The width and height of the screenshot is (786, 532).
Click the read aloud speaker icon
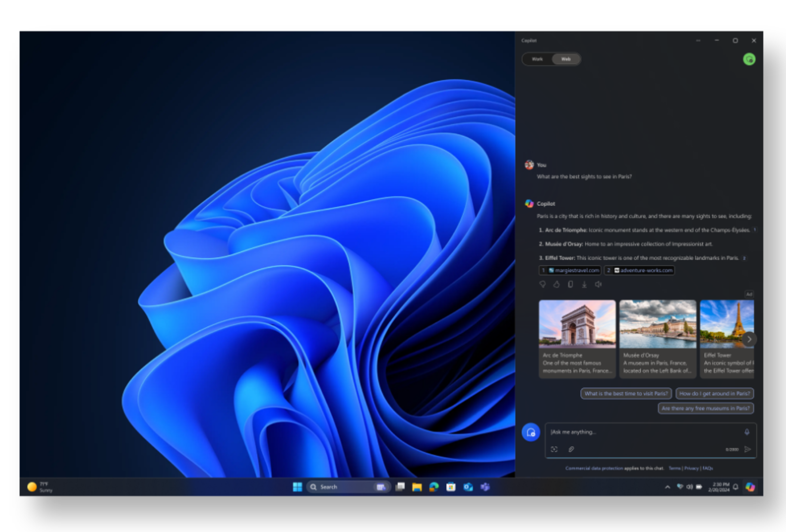click(x=598, y=284)
